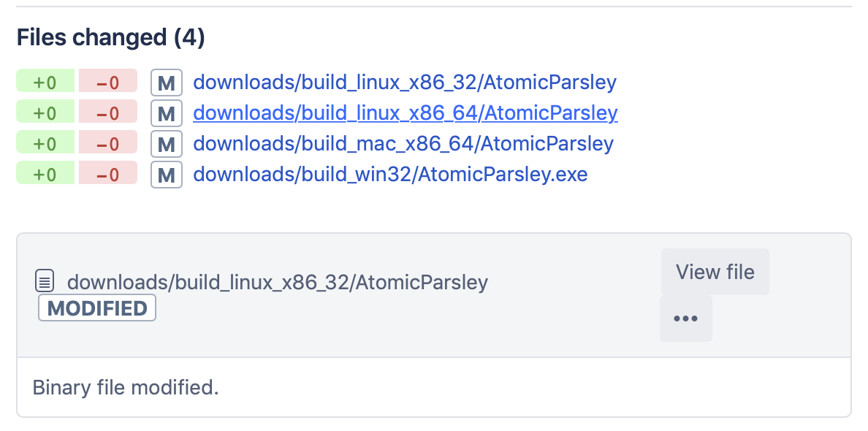Open downloads/build_linux_x86_64/AtomicParsley link

(405, 112)
